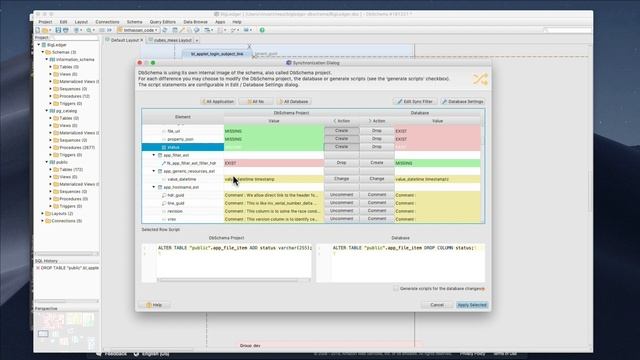Click Create action on the fda_url row

click(x=341, y=131)
